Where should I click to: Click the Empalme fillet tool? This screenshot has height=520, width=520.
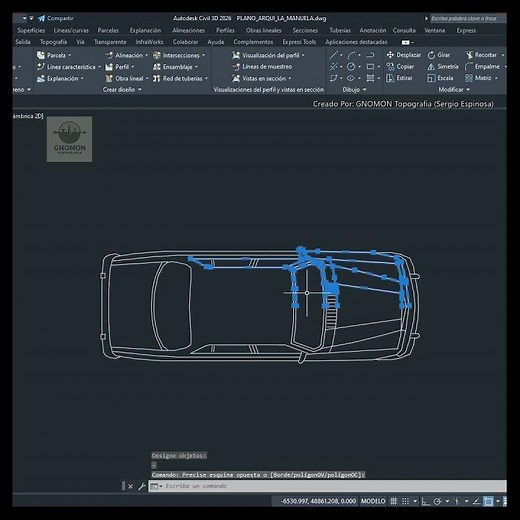click(482, 67)
